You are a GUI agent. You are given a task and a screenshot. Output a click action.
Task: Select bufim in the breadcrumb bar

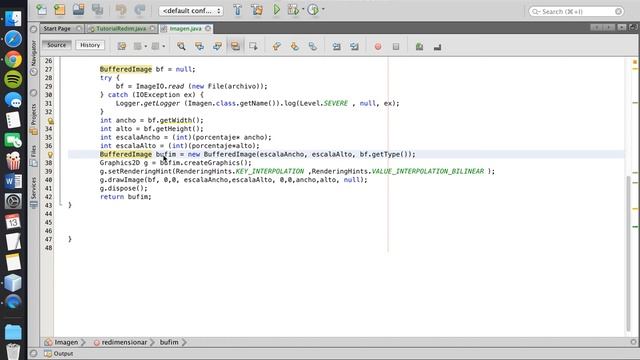(x=169, y=342)
